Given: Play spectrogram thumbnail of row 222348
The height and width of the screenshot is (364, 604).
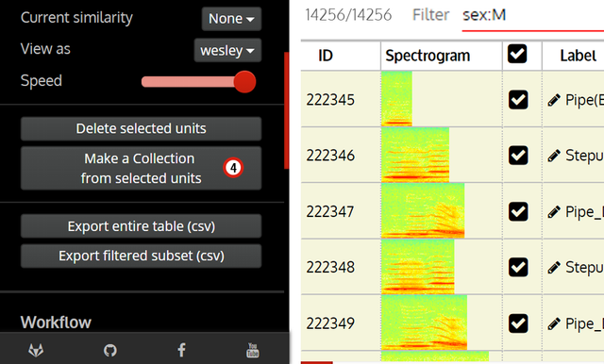Looking at the screenshot, I should click(x=417, y=267).
